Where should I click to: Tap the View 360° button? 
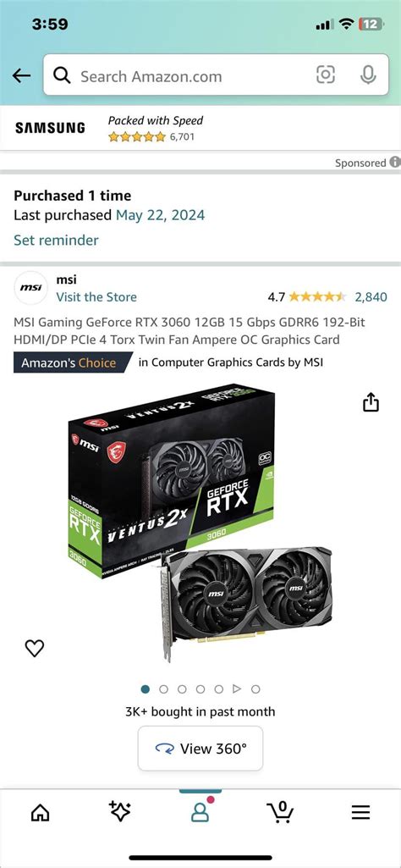point(200,749)
